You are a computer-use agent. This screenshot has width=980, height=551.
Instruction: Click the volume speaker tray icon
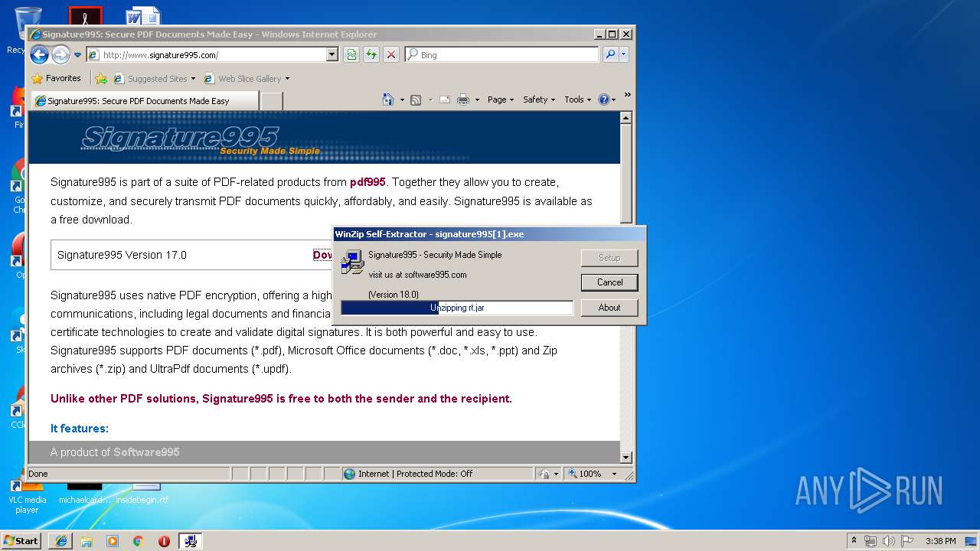pos(889,541)
